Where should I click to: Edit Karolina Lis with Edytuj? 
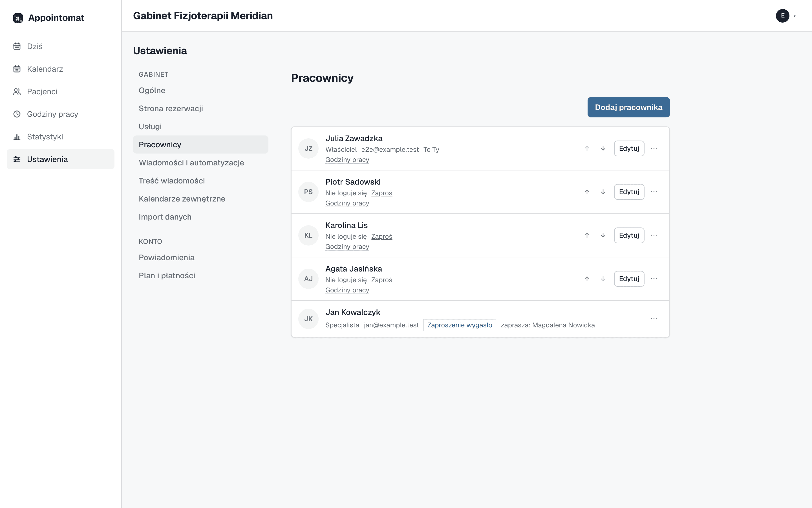click(629, 235)
